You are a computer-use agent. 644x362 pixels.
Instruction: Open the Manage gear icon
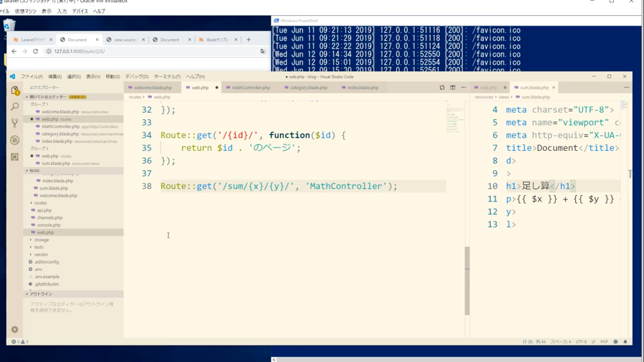[x=15, y=329]
